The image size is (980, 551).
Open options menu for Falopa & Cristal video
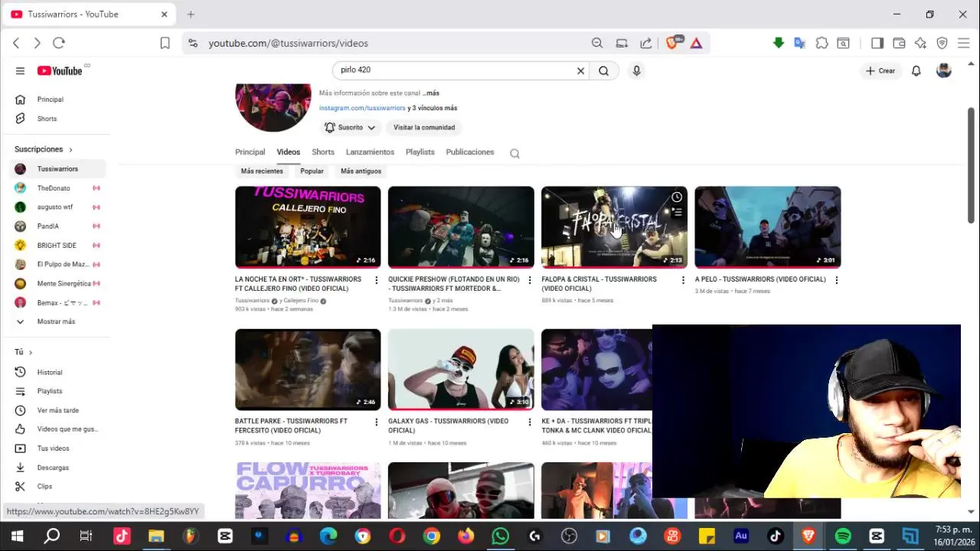(x=683, y=280)
